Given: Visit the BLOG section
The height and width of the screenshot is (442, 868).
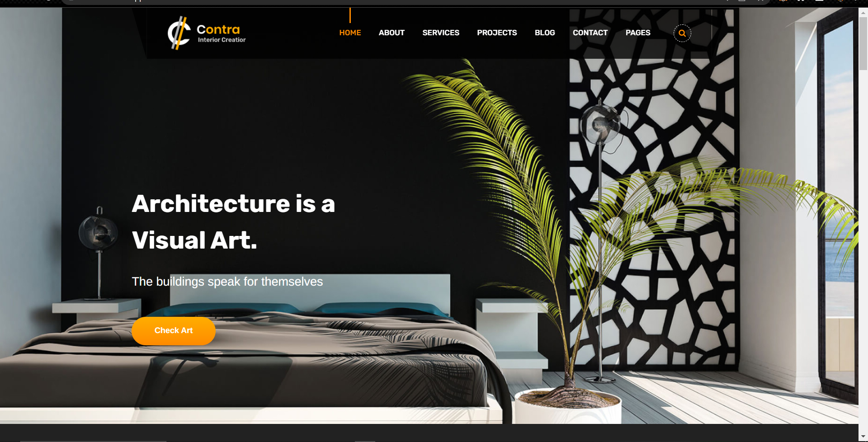Looking at the screenshot, I should coord(545,33).
